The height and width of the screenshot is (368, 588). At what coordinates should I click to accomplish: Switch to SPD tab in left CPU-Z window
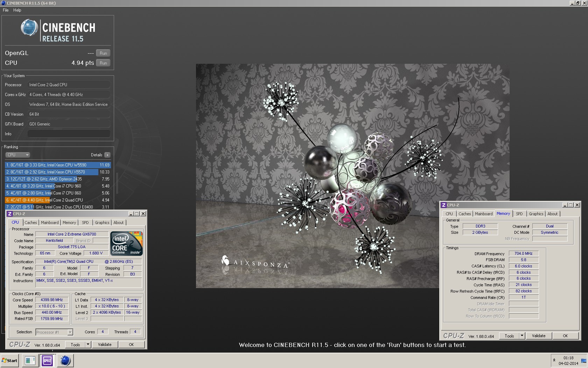coord(85,223)
